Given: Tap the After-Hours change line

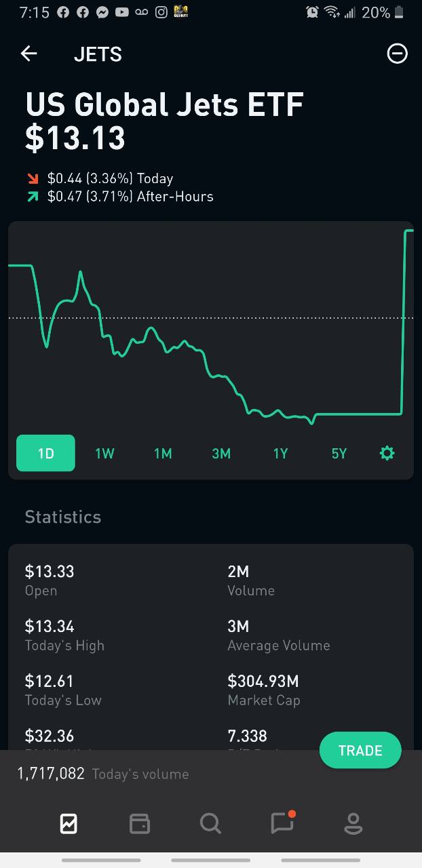Looking at the screenshot, I should coord(120,197).
